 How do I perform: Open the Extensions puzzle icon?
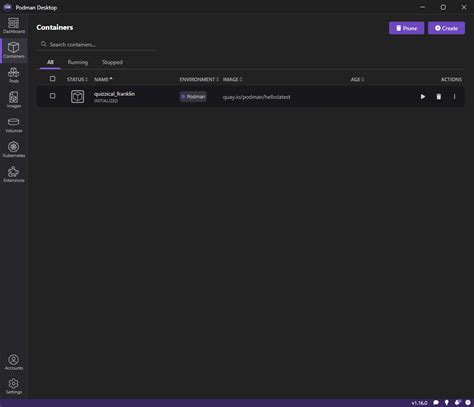pos(14,175)
